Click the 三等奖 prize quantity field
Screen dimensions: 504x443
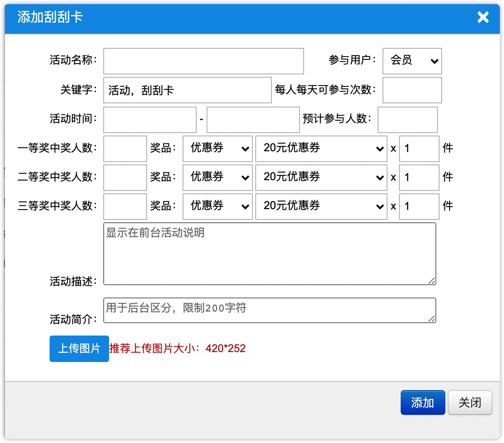click(419, 207)
